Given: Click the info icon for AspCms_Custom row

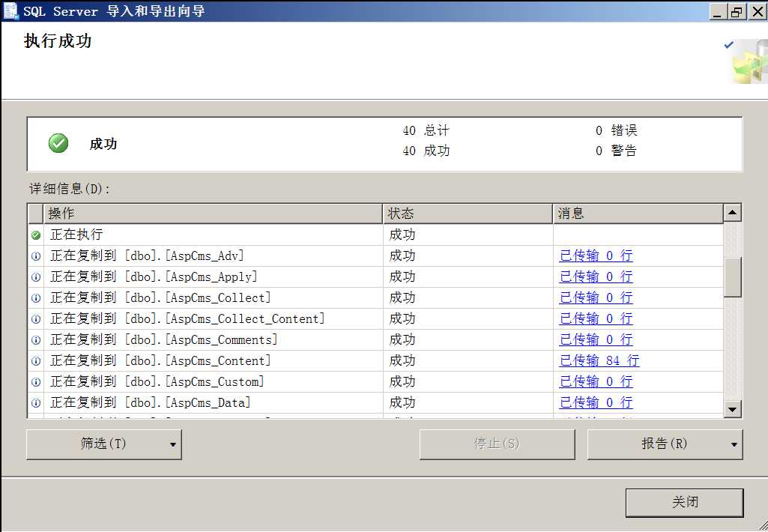Looking at the screenshot, I should click(36, 382).
